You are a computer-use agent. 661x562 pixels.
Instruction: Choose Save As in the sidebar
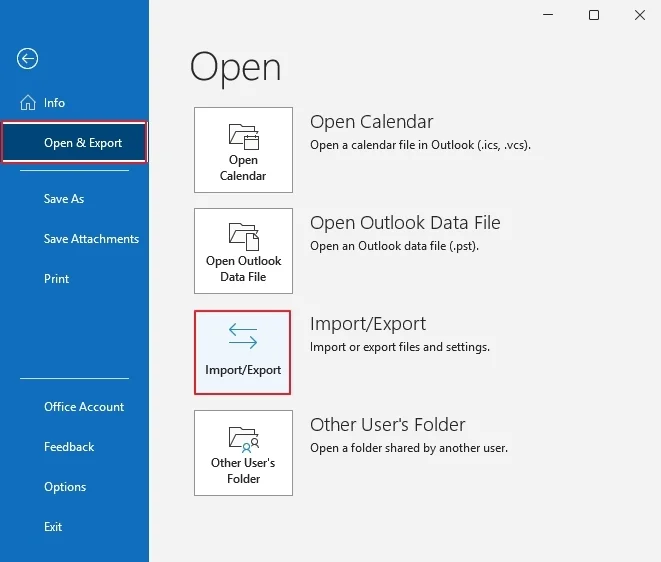tap(64, 199)
